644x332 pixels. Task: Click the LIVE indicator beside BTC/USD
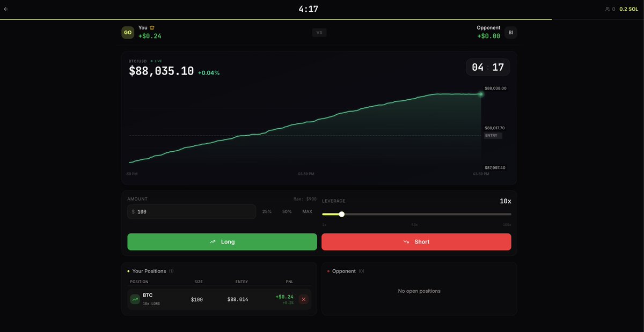pos(157,61)
